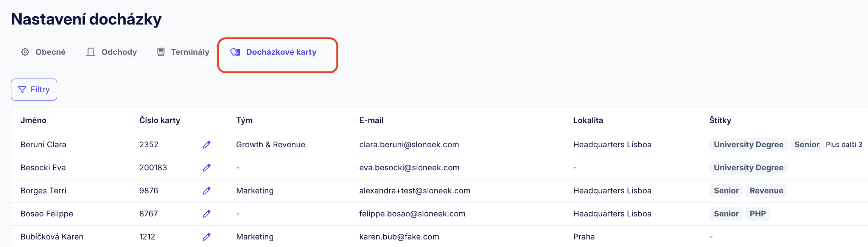Viewport: 868px width, 247px height.
Task: Click email clara.beruni@sloneek.com
Action: pos(409,145)
